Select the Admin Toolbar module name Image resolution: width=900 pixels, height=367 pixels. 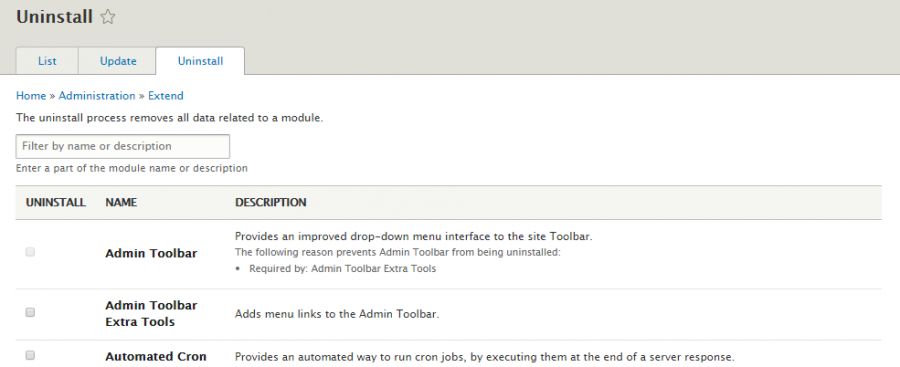pos(152,253)
